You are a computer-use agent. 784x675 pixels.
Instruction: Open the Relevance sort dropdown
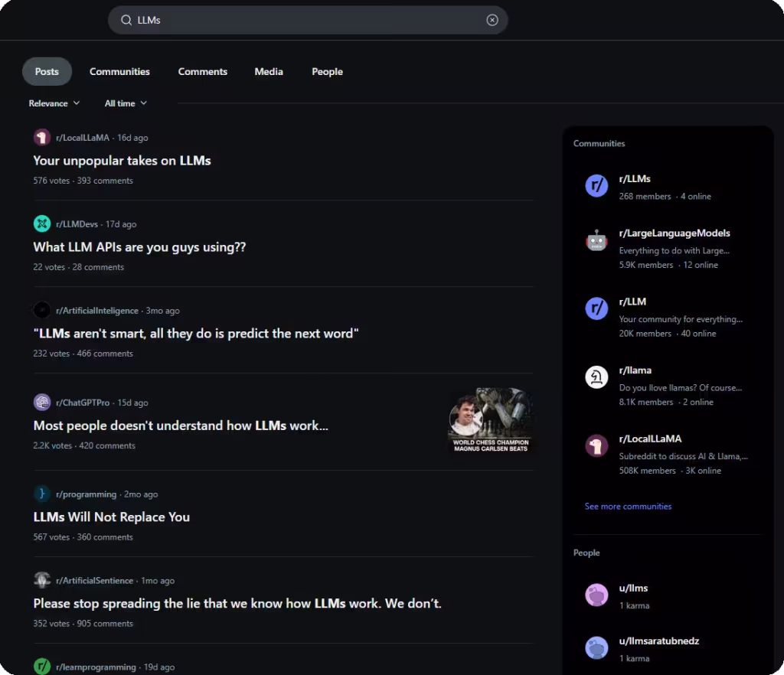[x=54, y=103]
